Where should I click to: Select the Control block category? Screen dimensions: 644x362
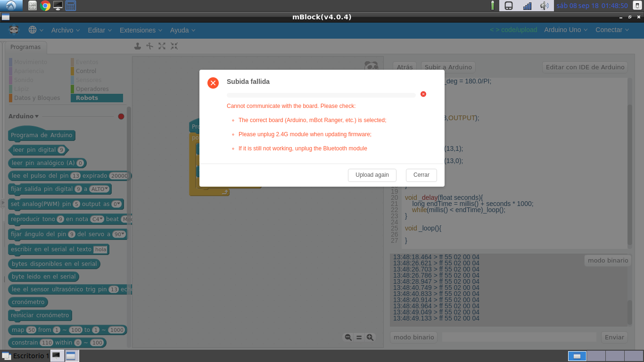click(x=86, y=71)
